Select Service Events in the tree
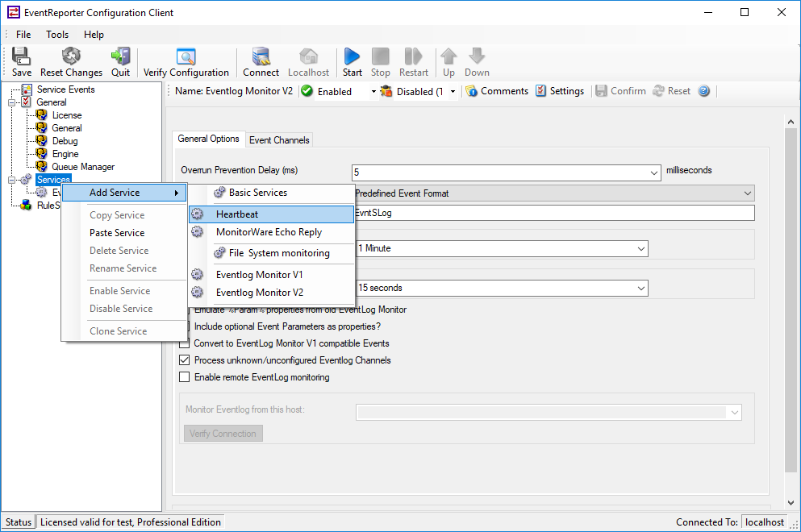The height and width of the screenshot is (532, 801). pos(66,89)
